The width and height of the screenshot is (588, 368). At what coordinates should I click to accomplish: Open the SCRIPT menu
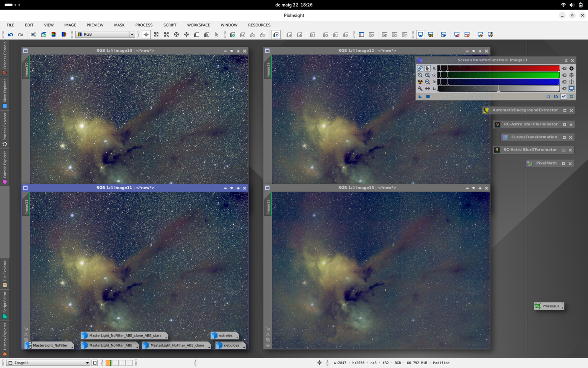(170, 25)
